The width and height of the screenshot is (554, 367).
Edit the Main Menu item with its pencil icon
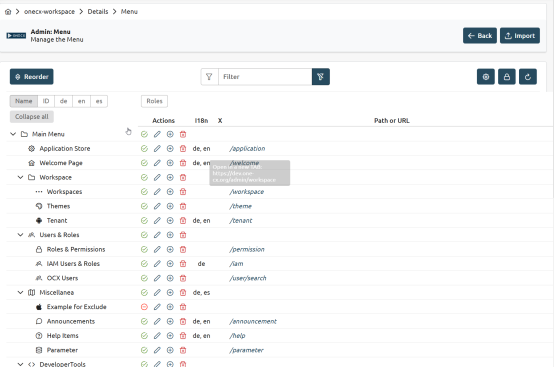[157, 134]
